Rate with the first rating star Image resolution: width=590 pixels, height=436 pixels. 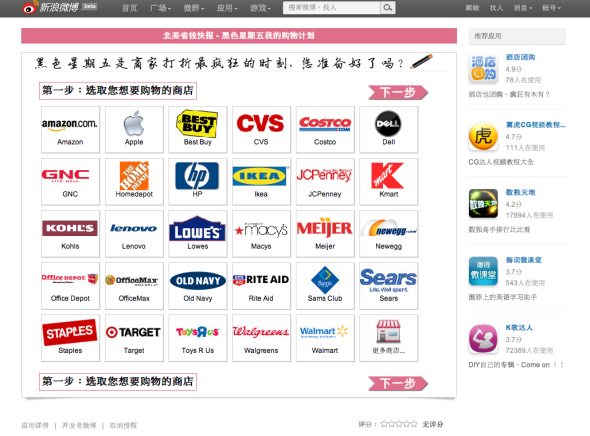[x=384, y=424]
